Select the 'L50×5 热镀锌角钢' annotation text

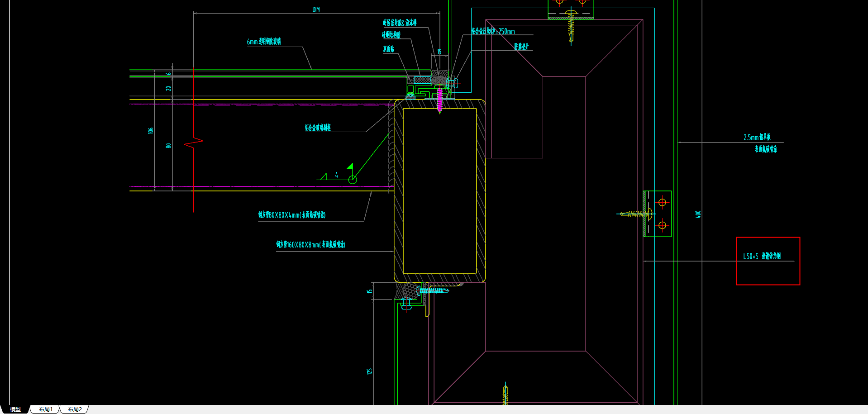point(762,256)
